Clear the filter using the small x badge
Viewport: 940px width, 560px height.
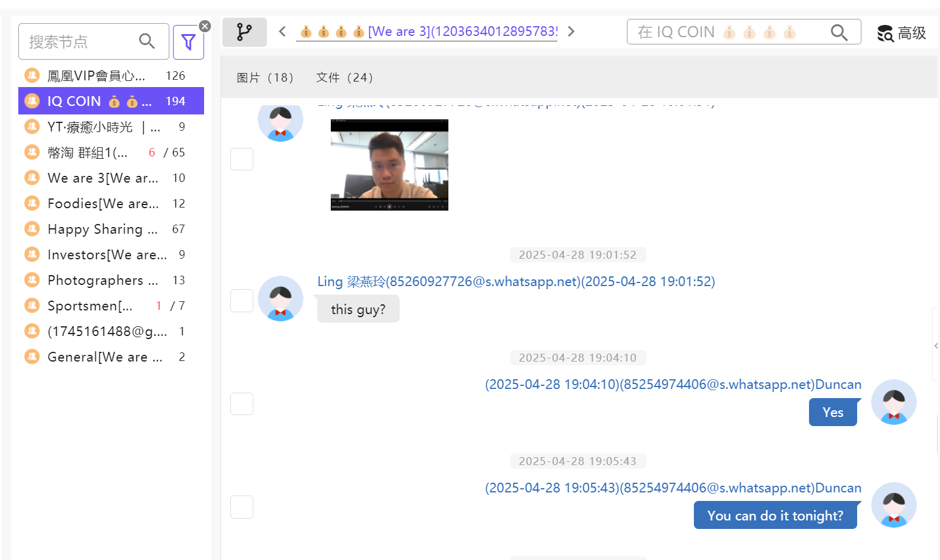tap(205, 26)
